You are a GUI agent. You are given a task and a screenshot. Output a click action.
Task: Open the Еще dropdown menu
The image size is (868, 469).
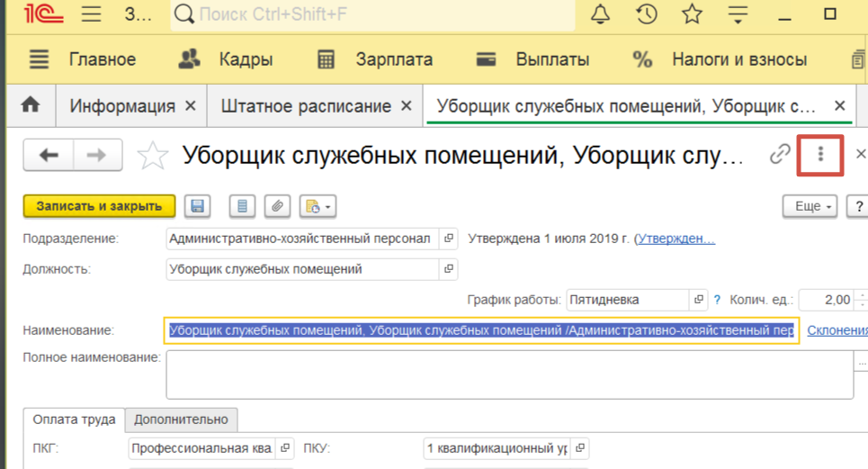810,206
